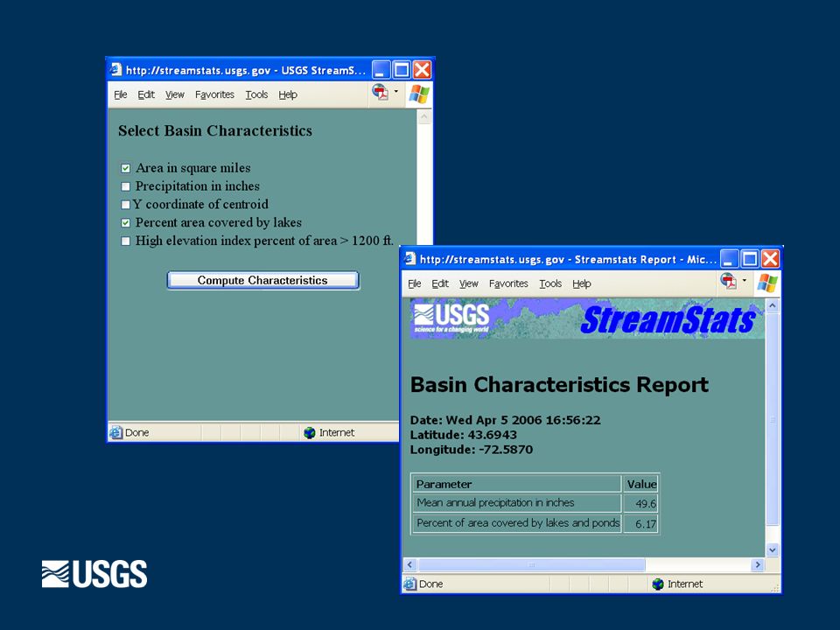Expand PDF icon dropdown arrow in Report window
The height and width of the screenshot is (630, 840).
(x=744, y=280)
